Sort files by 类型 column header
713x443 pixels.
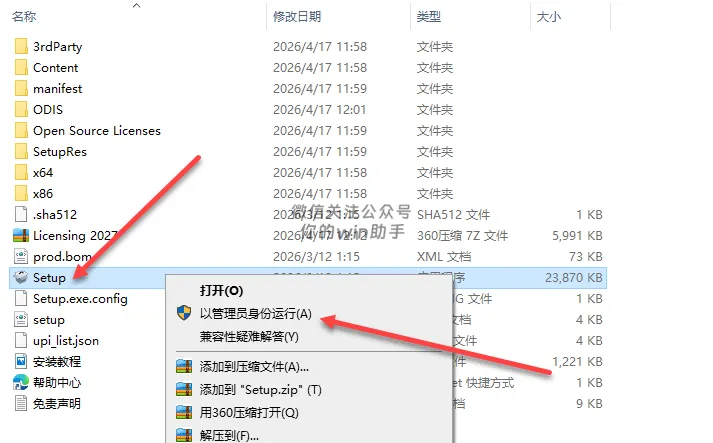tap(429, 17)
